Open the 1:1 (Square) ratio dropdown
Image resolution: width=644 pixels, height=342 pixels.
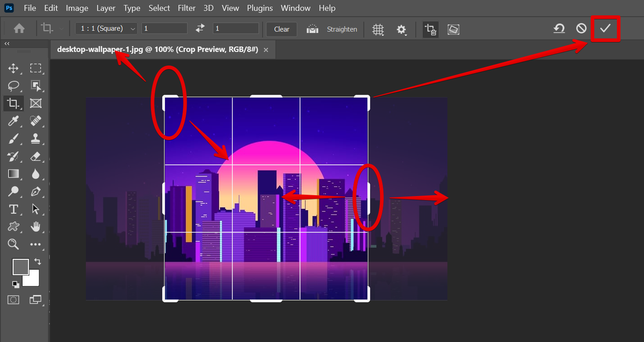click(x=107, y=28)
